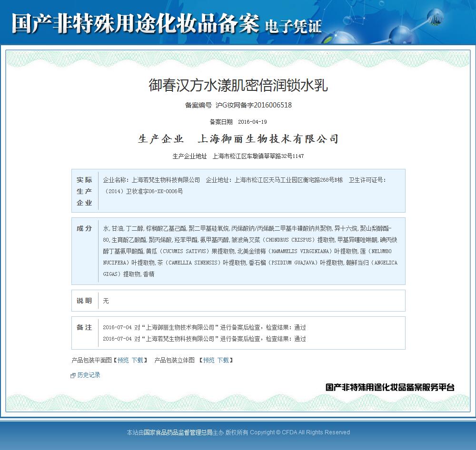
Task: Select the ingredient text CAMELLIA SINENSIS
Action: click(x=193, y=263)
